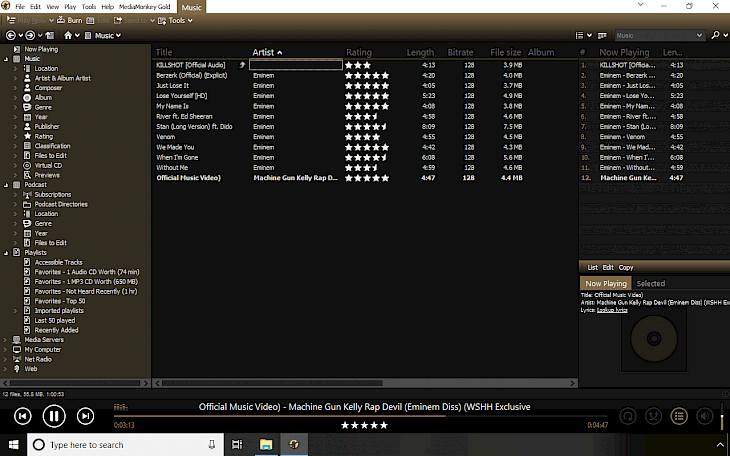Mute with the speaker volume button
Viewport: 730px width, 456px height.
pos(704,416)
